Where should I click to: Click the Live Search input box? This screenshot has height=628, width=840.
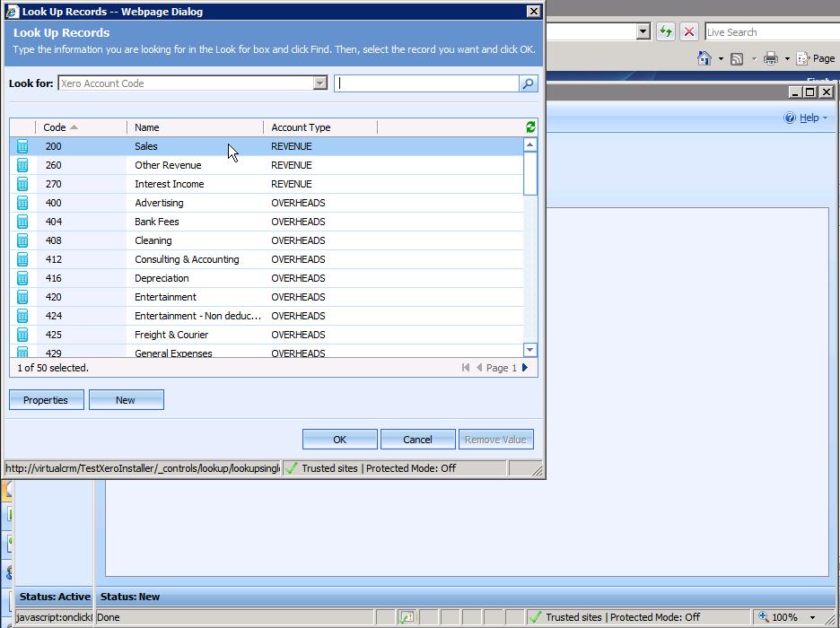tap(773, 32)
